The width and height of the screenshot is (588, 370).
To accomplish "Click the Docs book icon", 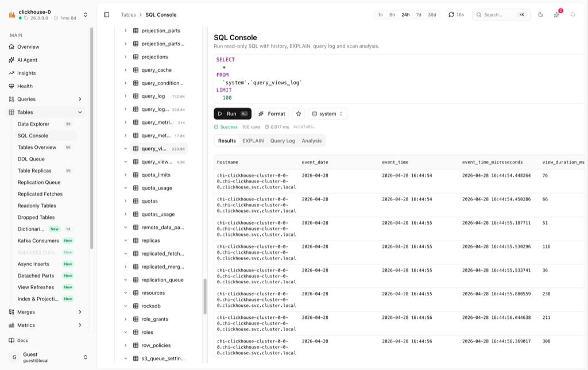I will (11, 340).
